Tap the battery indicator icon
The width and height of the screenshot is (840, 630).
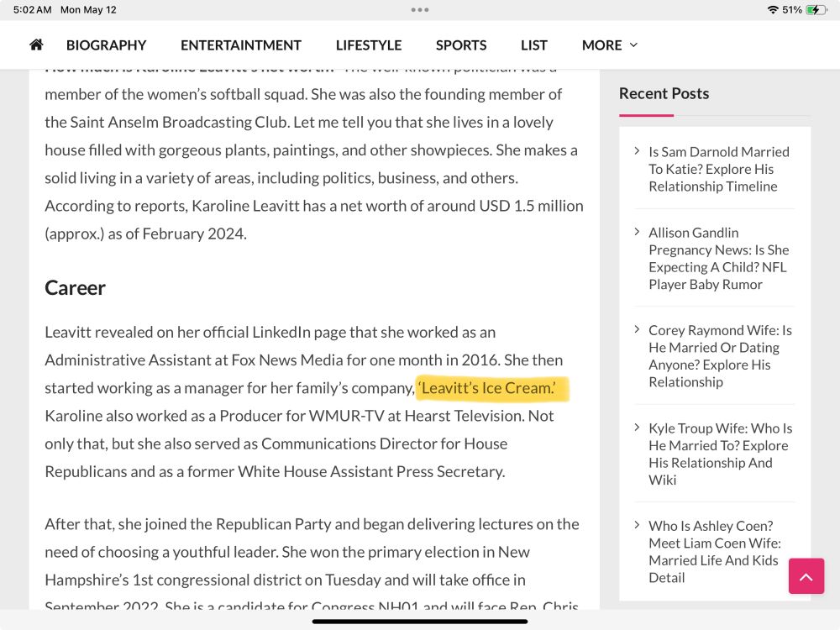click(816, 9)
